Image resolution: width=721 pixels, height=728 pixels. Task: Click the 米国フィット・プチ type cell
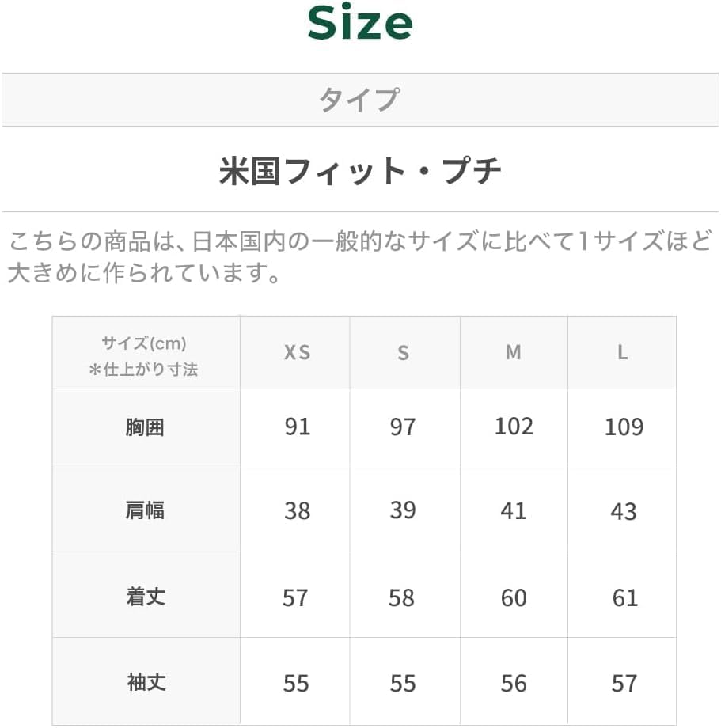click(x=360, y=170)
